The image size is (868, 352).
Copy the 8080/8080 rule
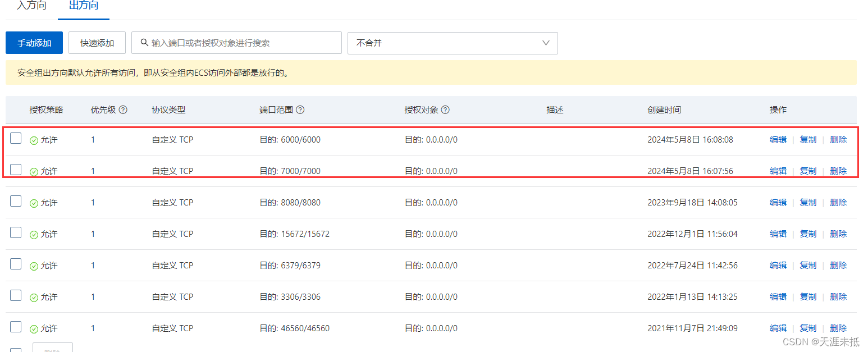[x=808, y=203]
